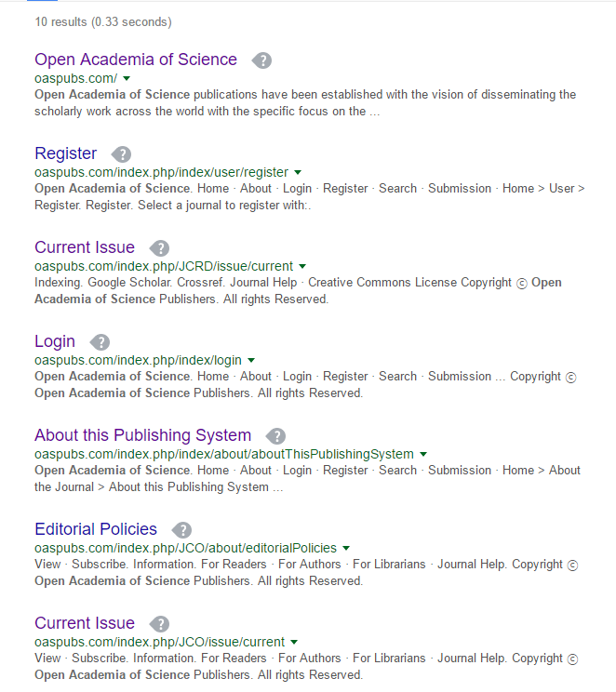This screenshot has height=692, width=616.
Task: Expand the dropdown arrow after the user/register URL
Action: pyautogui.click(x=298, y=173)
